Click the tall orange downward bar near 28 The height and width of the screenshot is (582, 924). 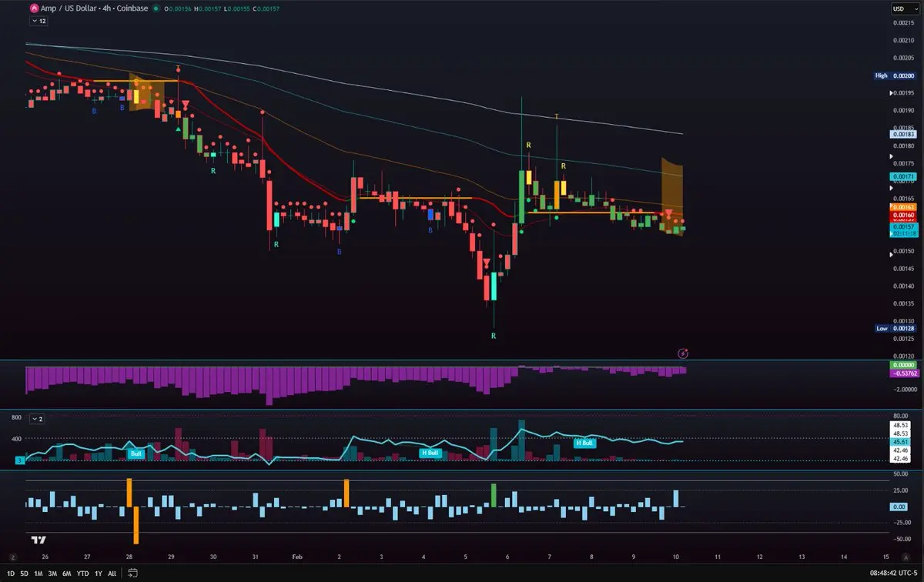(136, 525)
